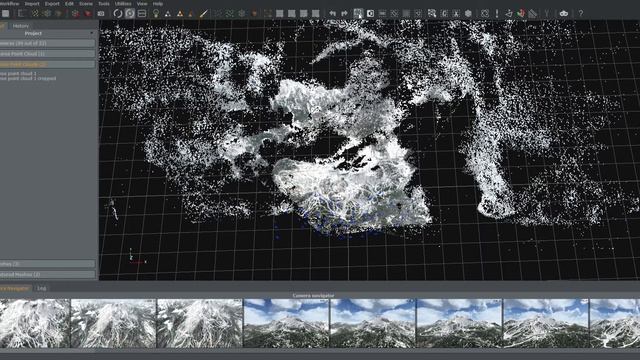Viewport: 640px width, 360px height.
Task: Expand the Cameras section in Project panel
Action: [x=47, y=43]
